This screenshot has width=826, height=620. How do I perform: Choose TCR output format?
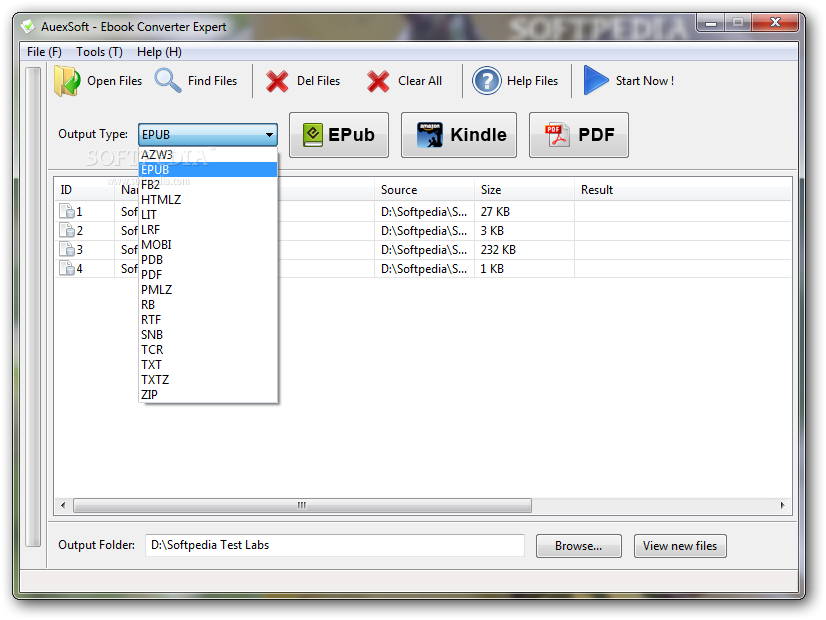pyautogui.click(x=208, y=350)
